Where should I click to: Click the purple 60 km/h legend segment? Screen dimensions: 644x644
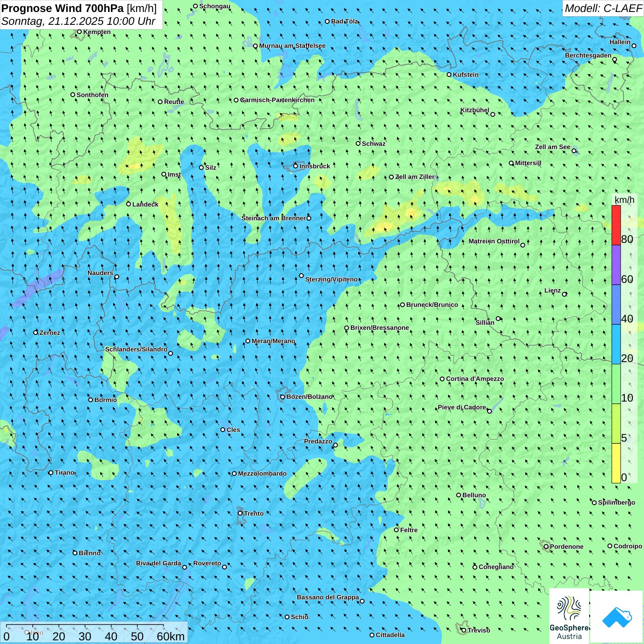pyautogui.click(x=616, y=265)
